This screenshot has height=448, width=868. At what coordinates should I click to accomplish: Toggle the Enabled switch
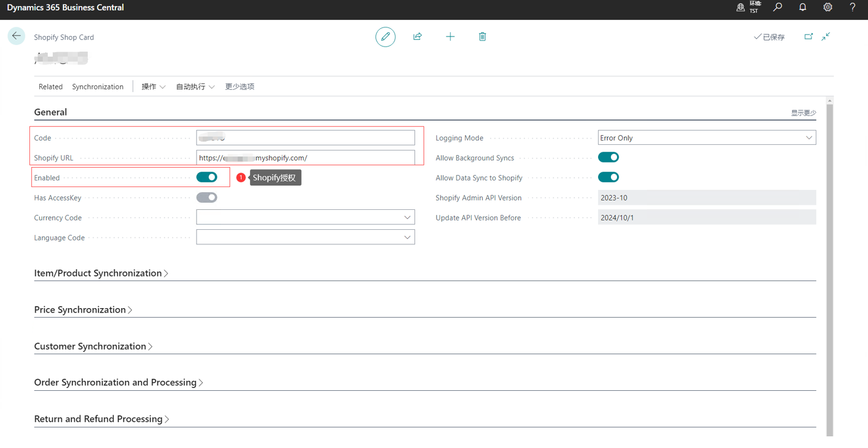point(207,177)
